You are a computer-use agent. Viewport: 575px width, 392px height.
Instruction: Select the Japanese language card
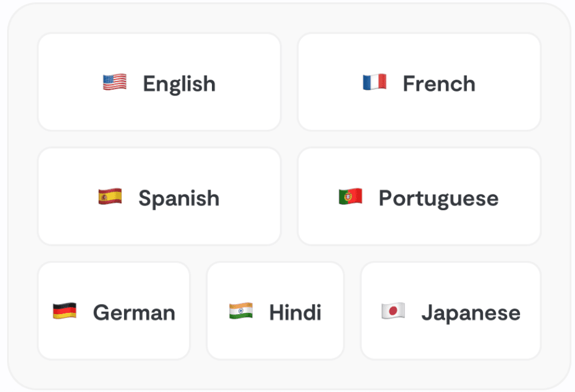[450, 311]
